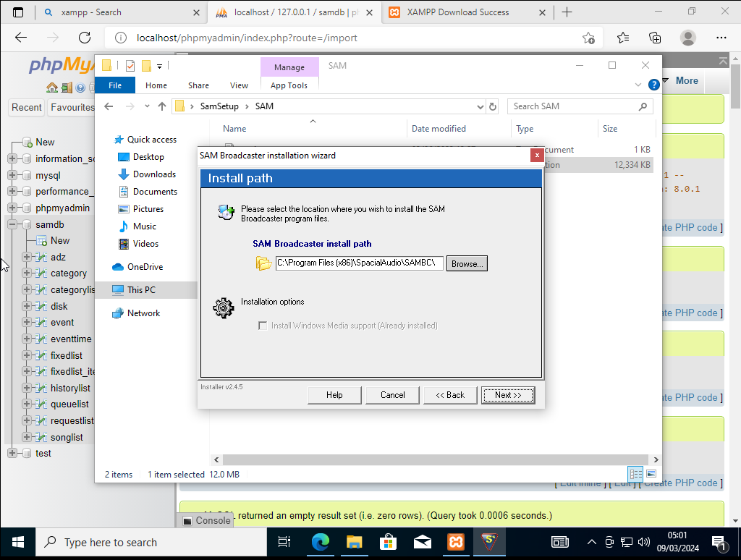Collapse the samdb database tree
Viewport: 741px width, 560px height.
[12, 225]
